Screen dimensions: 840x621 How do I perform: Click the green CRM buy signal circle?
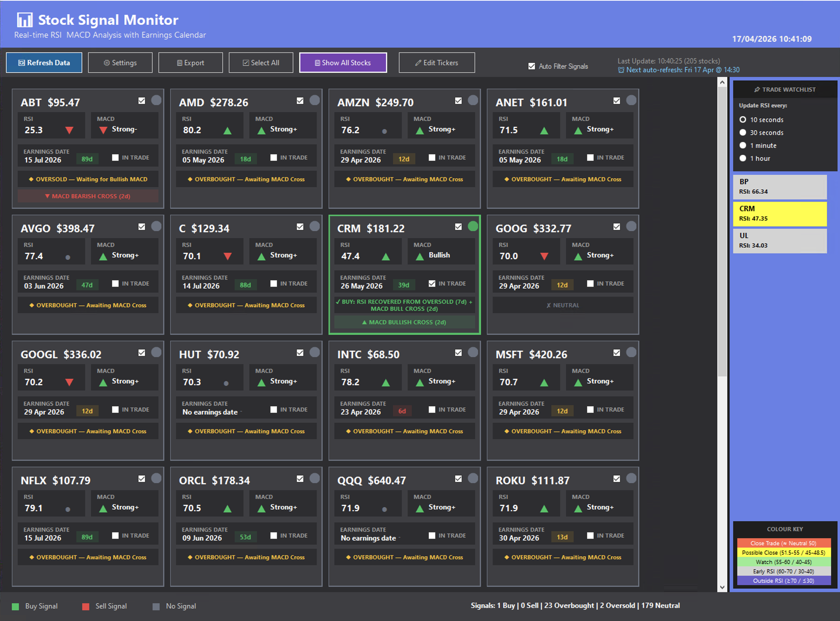pos(473,226)
